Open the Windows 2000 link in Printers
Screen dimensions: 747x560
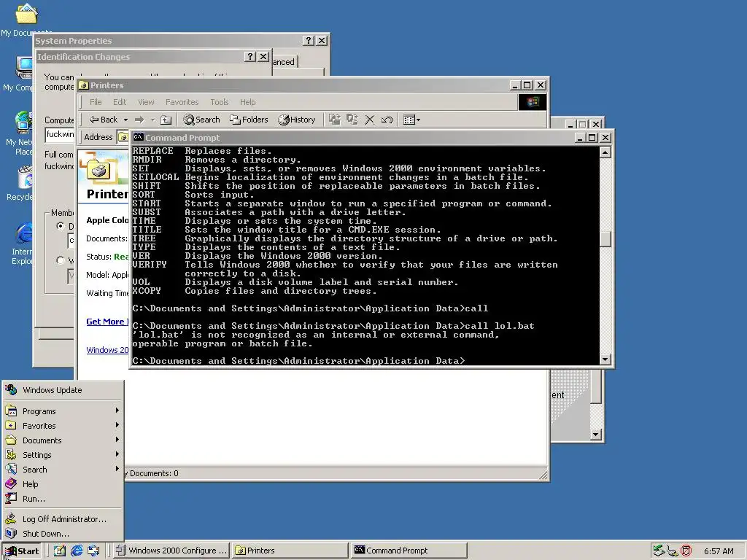108,350
